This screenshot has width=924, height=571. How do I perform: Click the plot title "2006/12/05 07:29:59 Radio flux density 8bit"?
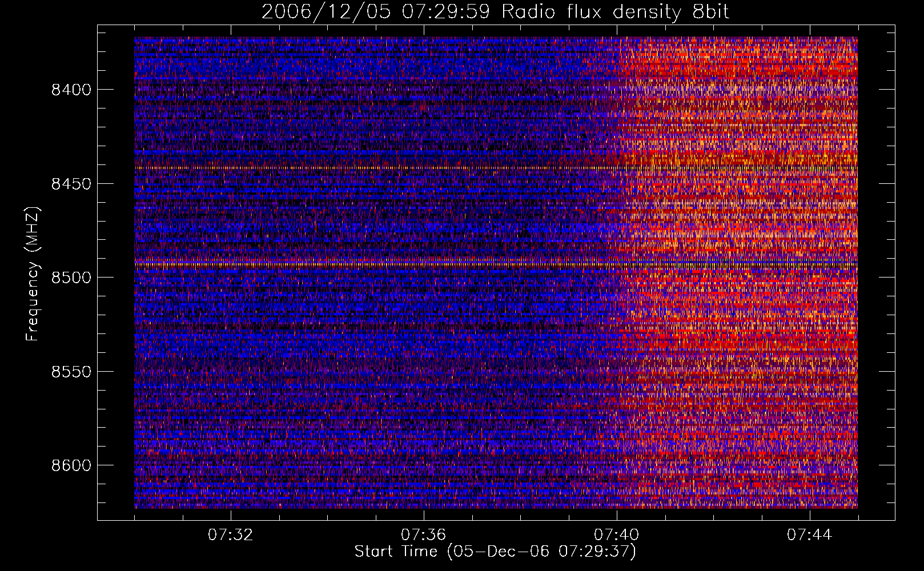[495, 11]
